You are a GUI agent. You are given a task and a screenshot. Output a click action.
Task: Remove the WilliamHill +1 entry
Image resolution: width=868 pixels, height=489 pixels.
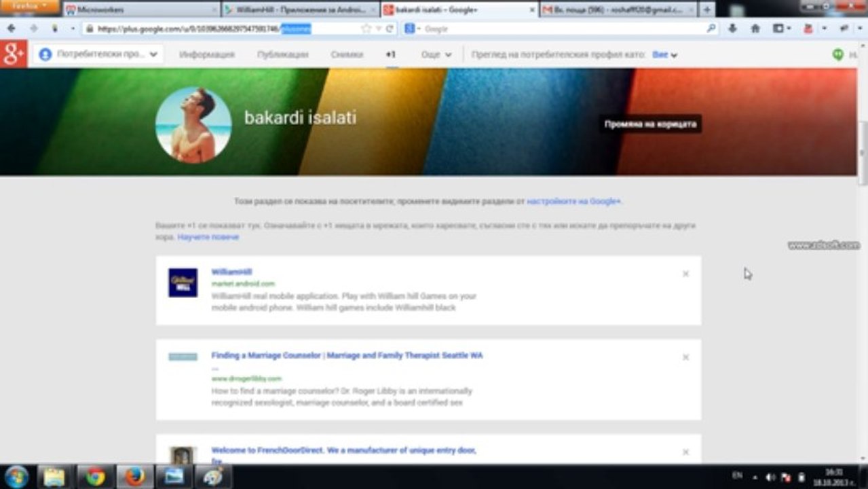tap(685, 274)
